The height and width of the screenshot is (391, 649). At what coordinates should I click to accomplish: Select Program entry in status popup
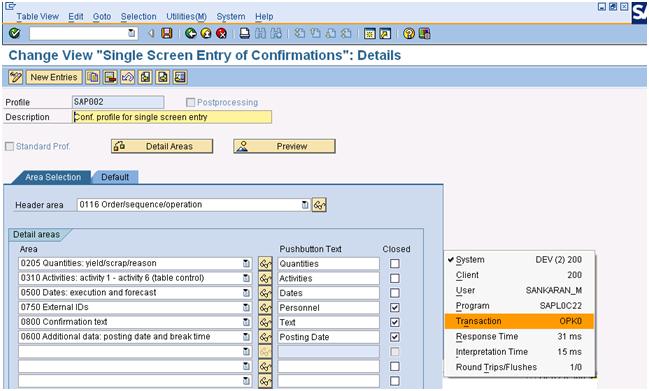point(519,306)
